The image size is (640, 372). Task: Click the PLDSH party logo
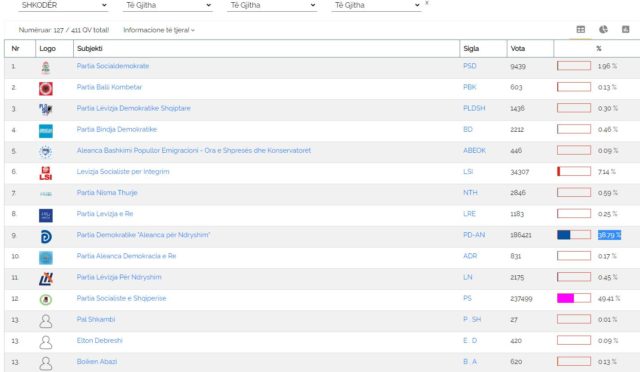click(46, 109)
